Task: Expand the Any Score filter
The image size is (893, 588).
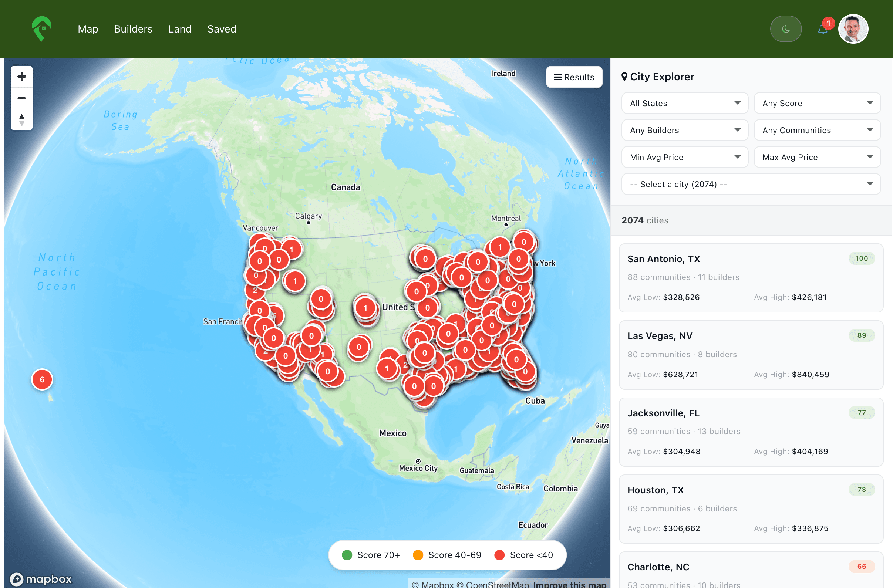Action: pyautogui.click(x=817, y=103)
